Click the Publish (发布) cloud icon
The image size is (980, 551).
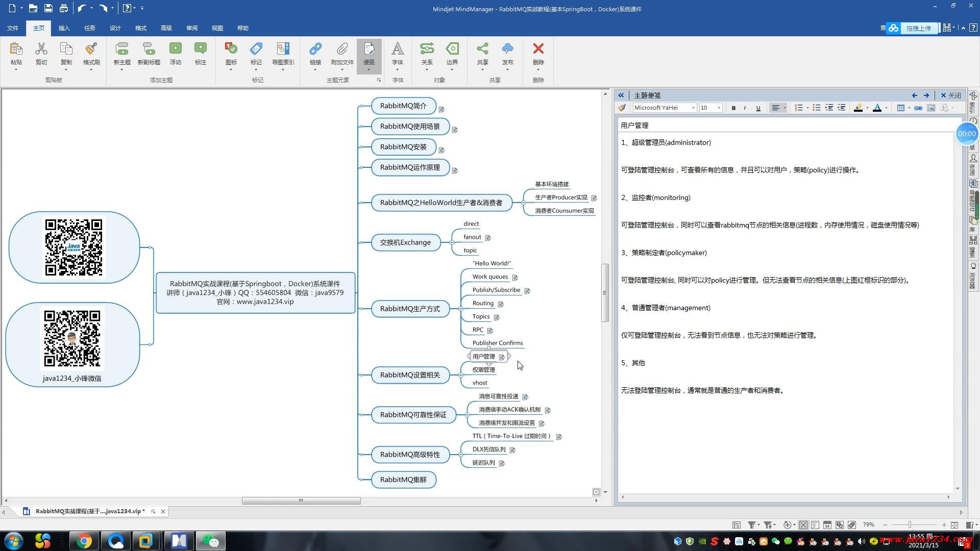click(507, 48)
